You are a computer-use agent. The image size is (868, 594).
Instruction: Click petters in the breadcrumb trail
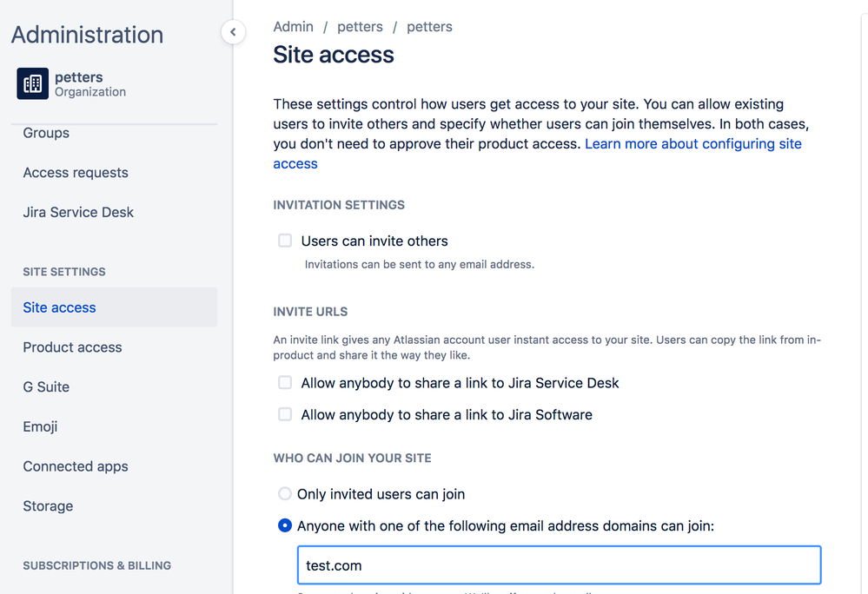[x=360, y=26]
